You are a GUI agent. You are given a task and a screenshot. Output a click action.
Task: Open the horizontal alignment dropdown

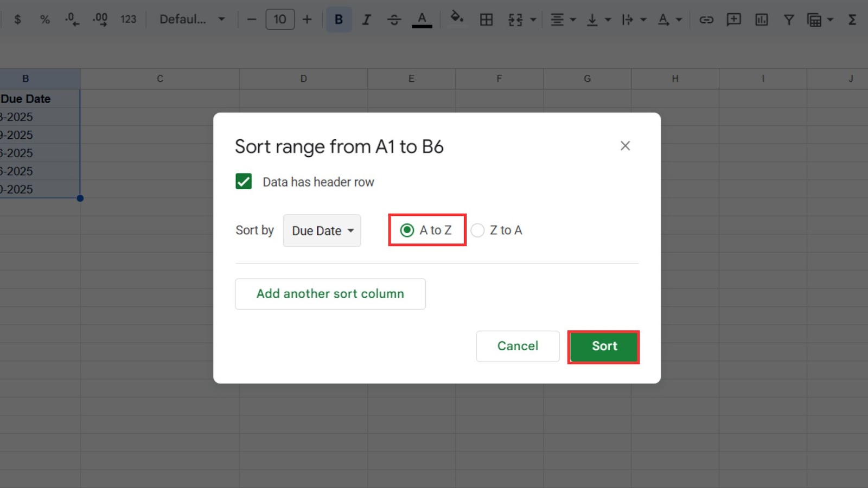[562, 19]
